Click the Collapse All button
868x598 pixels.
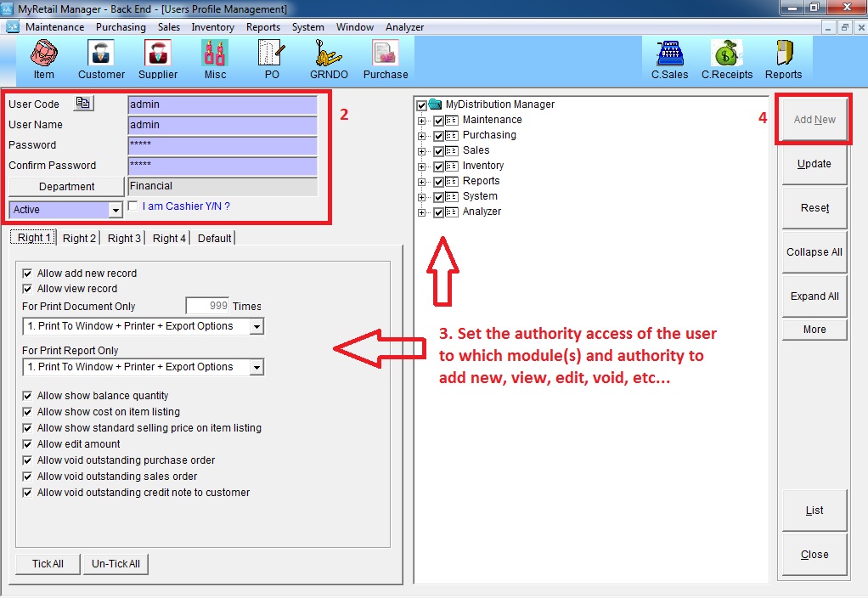814,252
